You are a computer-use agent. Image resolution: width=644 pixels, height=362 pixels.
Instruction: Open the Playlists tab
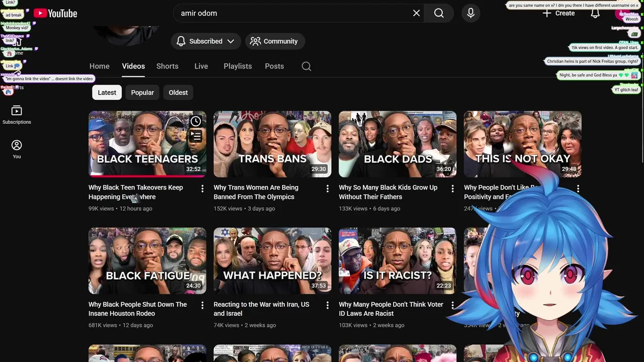pyautogui.click(x=238, y=66)
